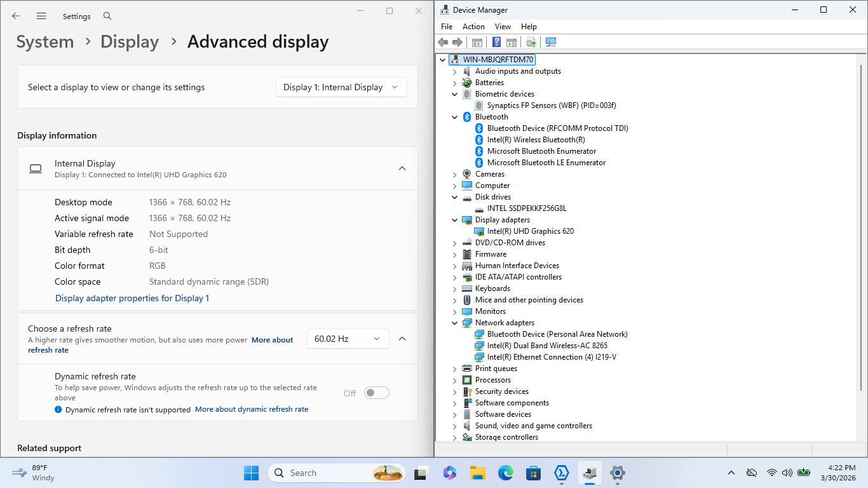The height and width of the screenshot is (488, 868).
Task: Expand the Monitors node
Action: (454, 311)
